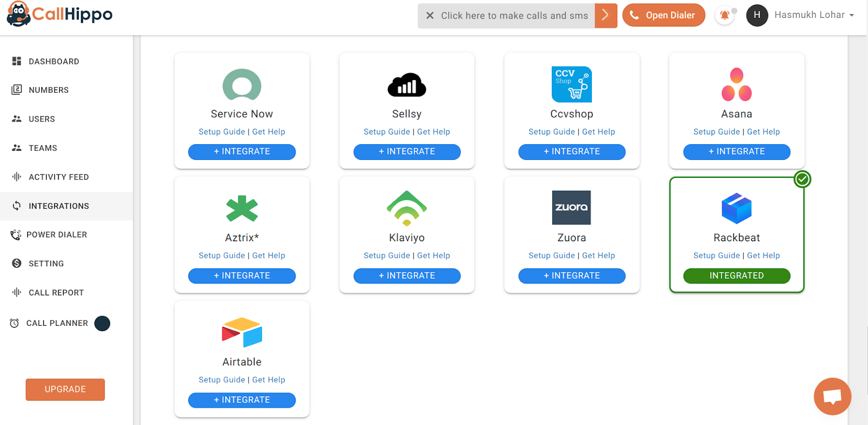868x425 pixels.
Task: Click the CallHippo logo
Action: pyautogui.click(x=60, y=14)
